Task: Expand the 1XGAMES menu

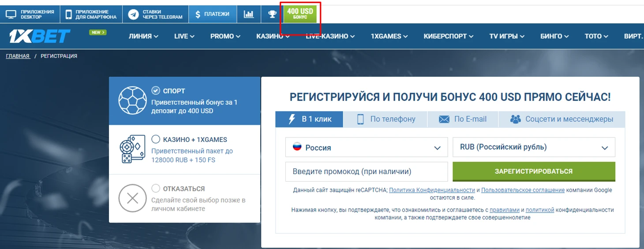Action: click(x=389, y=37)
